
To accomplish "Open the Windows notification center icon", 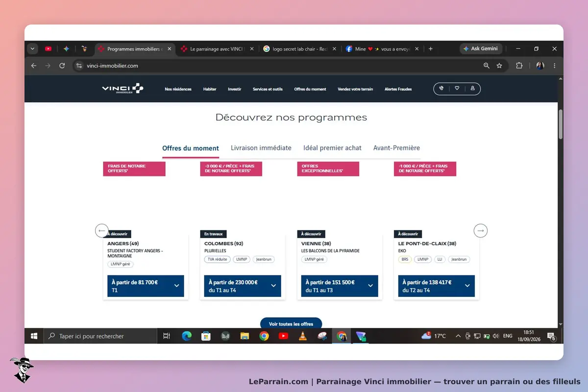I will (551, 336).
